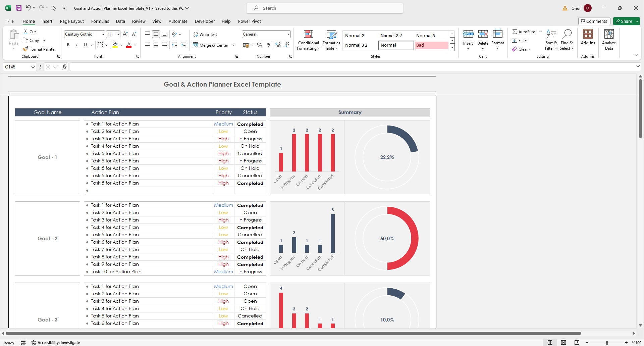Toggle the Wrap Text icon
Screen dimensions: 644x346
pyautogui.click(x=196, y=34)
